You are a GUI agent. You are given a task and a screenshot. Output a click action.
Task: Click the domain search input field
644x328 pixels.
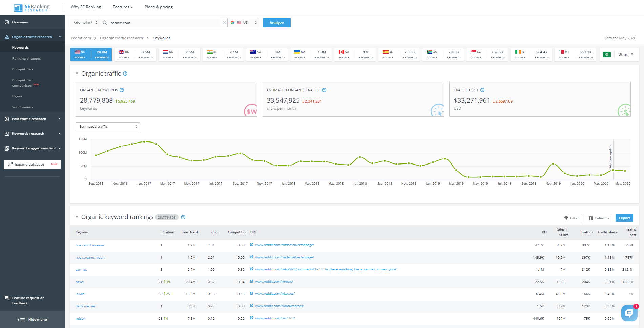click(164, 23)
